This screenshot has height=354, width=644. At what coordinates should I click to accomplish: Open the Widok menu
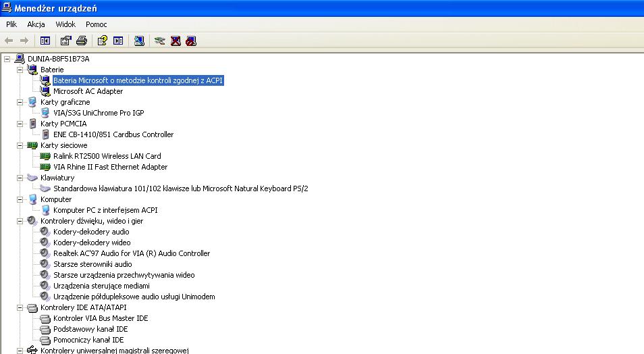65,24
